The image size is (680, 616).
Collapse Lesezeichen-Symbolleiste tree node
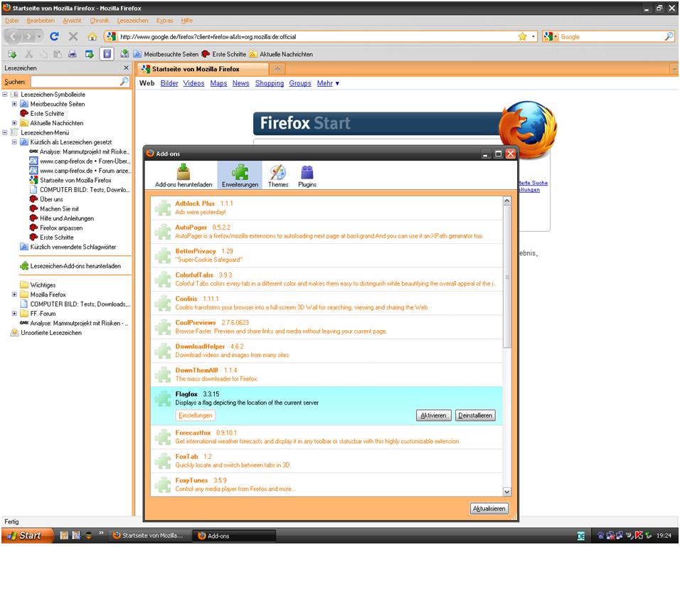click(x=5, y=94)
